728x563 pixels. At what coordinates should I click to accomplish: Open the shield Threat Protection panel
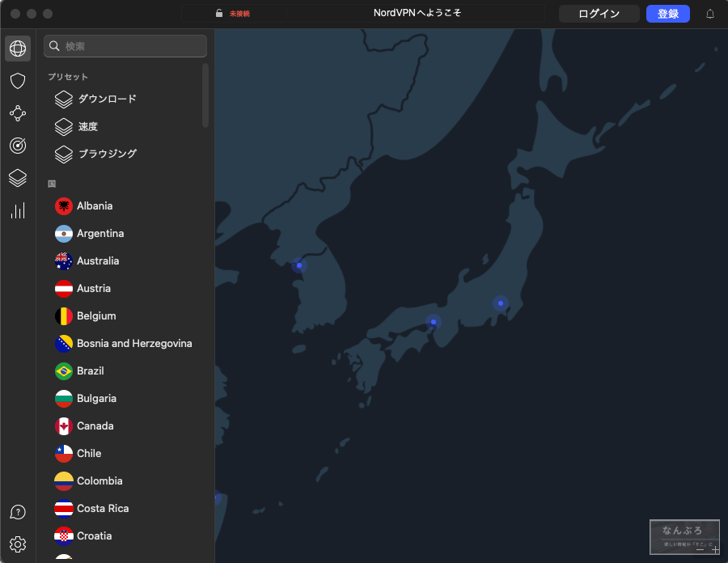click(18, 81)
